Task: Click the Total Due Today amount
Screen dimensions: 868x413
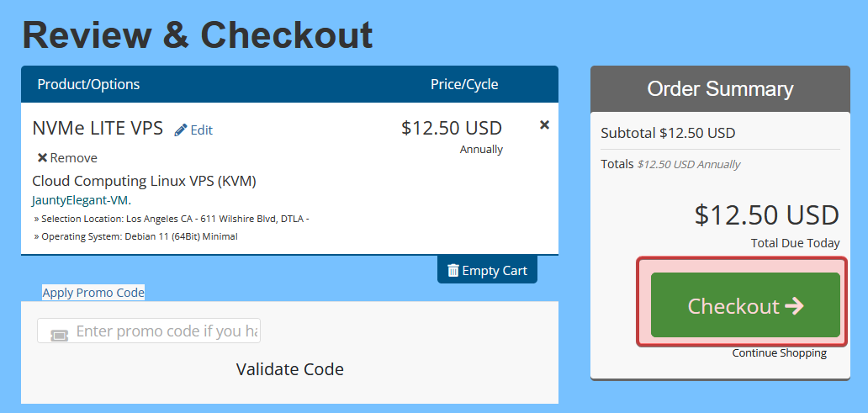Action: 766,215
